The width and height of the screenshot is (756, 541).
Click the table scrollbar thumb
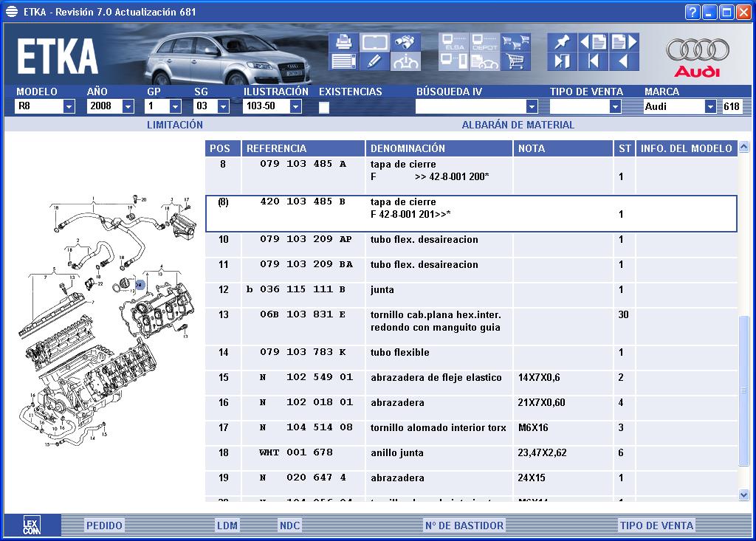point(744,390)
